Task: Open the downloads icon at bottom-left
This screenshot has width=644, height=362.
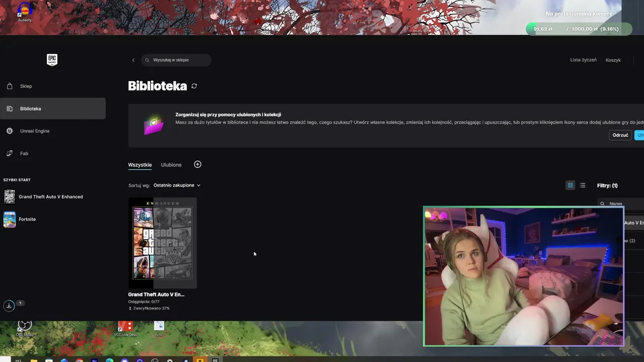Action: 9,305
